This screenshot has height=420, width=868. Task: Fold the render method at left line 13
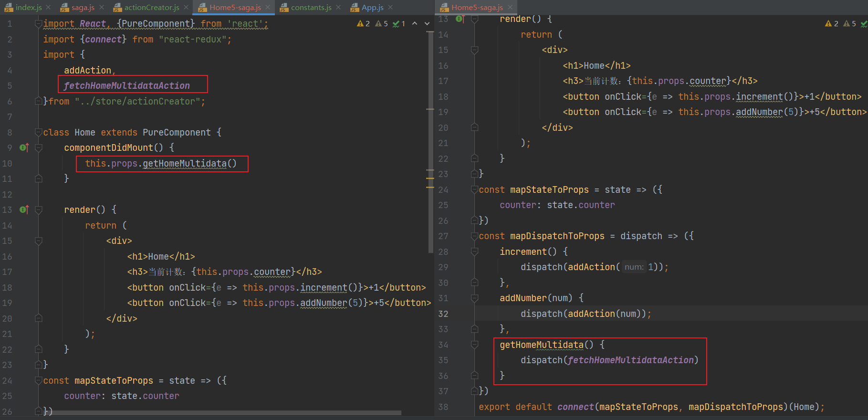coord(39,210)
